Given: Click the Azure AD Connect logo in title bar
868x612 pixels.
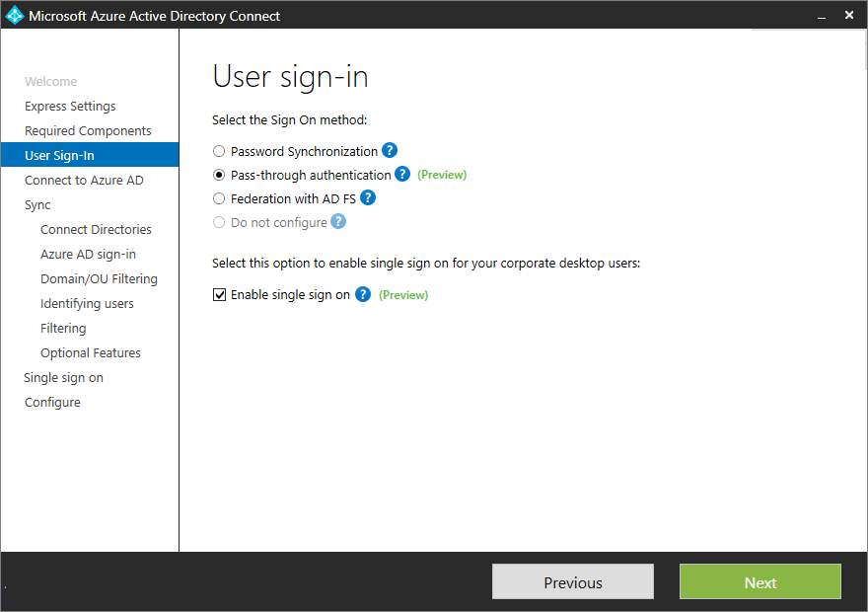Looking at the screenshot, I should coord(15,15).
